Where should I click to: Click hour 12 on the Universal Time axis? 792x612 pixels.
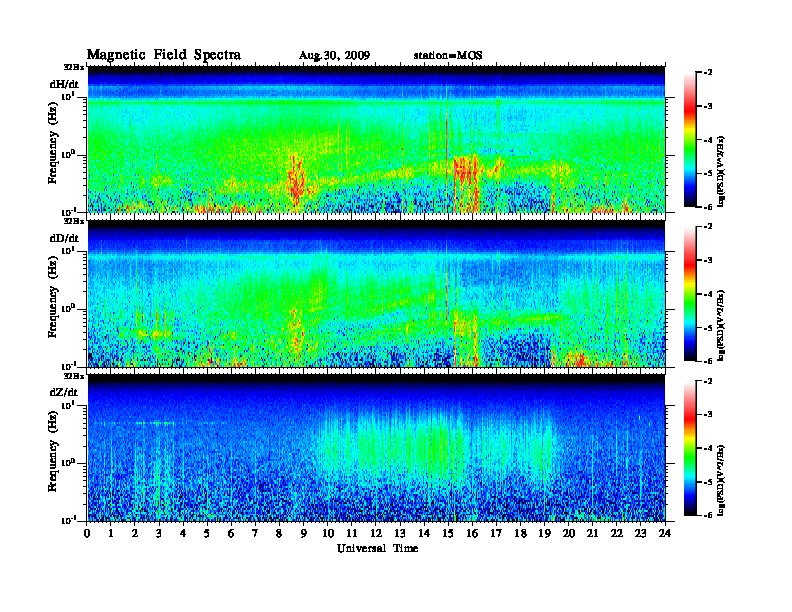376,533
